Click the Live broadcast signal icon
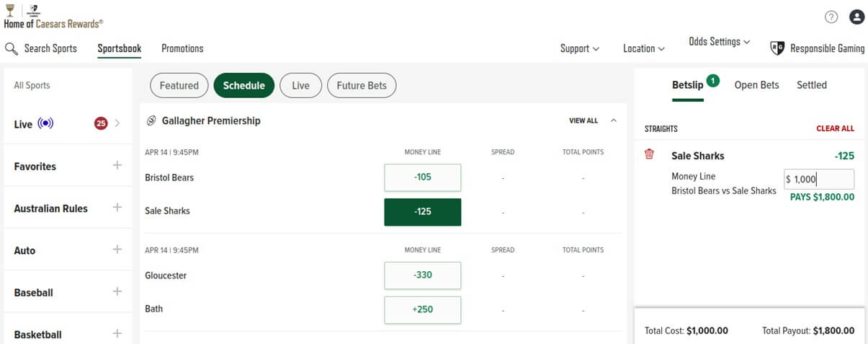This screenshot has height=344, width=868. click(46, 124)
